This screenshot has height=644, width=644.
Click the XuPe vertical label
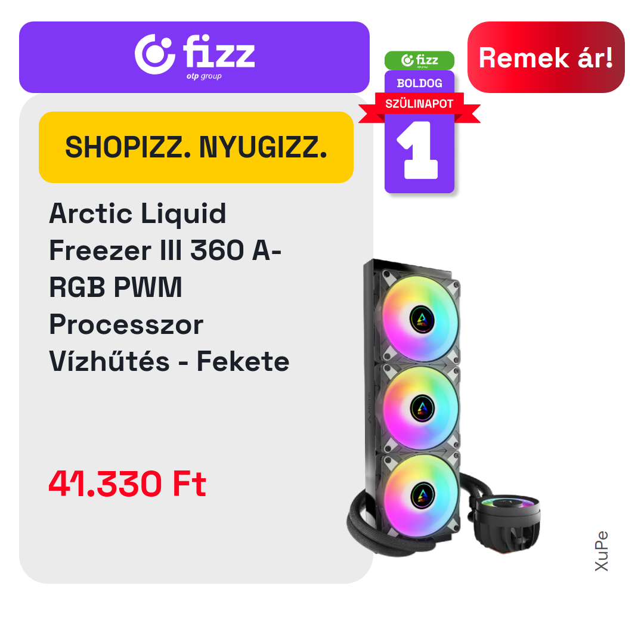click(602, 551)
